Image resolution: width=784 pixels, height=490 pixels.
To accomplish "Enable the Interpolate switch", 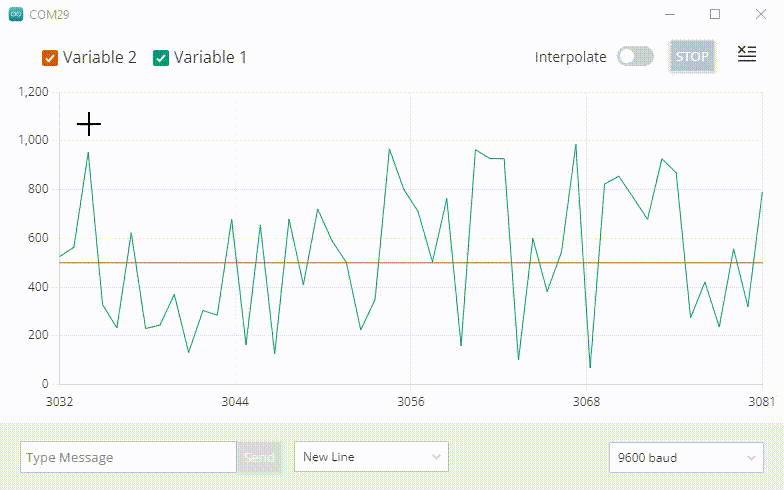I will (635, 57).
